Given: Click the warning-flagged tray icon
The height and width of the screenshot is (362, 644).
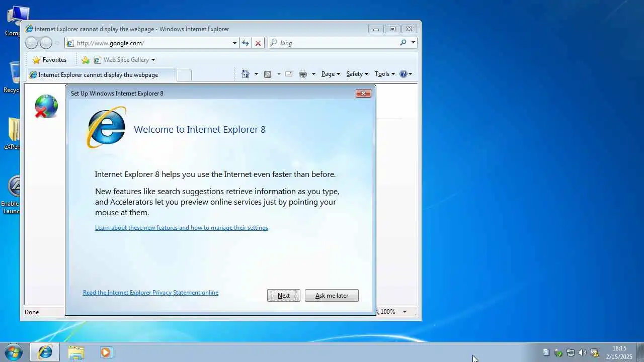Looking at the screenshot, I should point(594,352).
